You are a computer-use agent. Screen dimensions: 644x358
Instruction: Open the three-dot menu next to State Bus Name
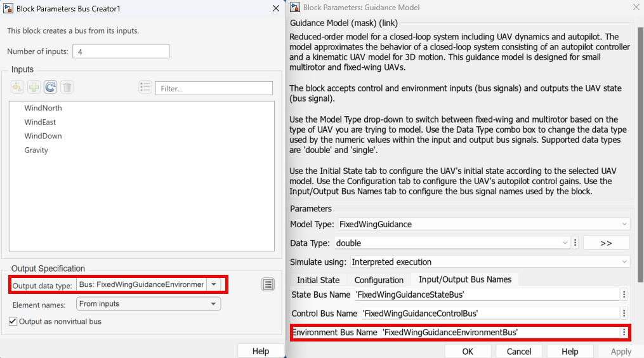(624, 295)
